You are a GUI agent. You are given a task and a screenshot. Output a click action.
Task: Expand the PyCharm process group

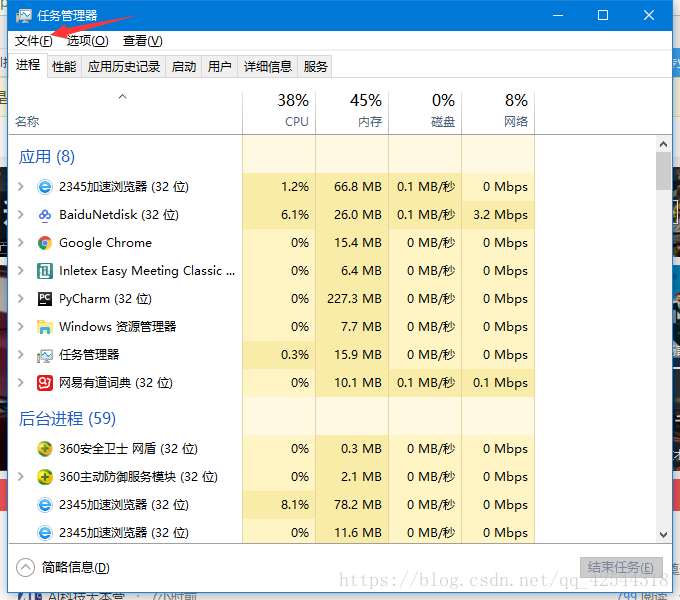coord(20,299)
